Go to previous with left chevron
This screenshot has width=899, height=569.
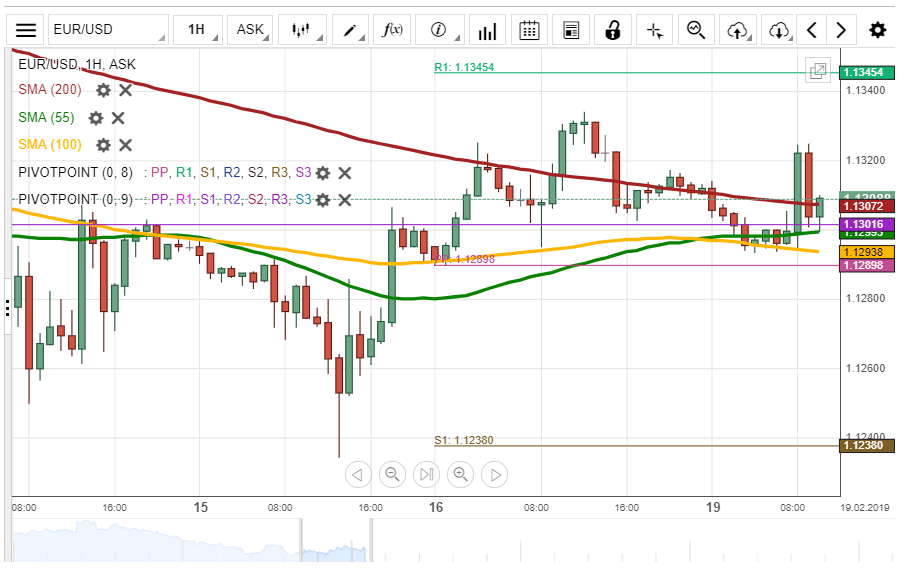(811, 30)
